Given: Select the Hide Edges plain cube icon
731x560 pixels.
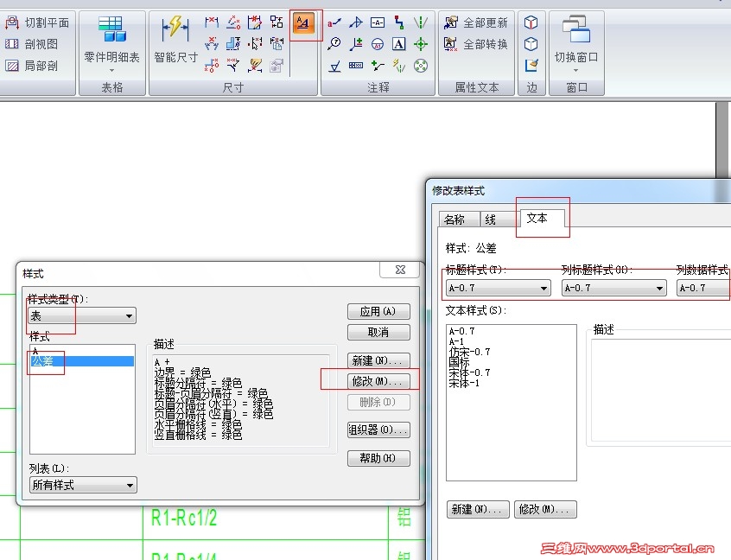Looking at the screenshot, I should pyautogui.click(x=531, y=44).
